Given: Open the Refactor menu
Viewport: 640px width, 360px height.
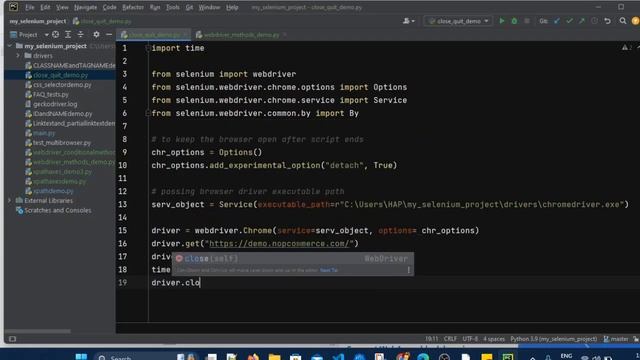Looking at the screenshot, I should point(133,7).
